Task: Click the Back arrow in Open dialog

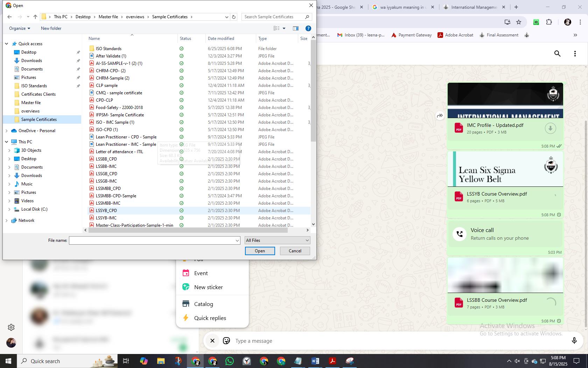Action: pyautogui.click(x=9, y=17)
